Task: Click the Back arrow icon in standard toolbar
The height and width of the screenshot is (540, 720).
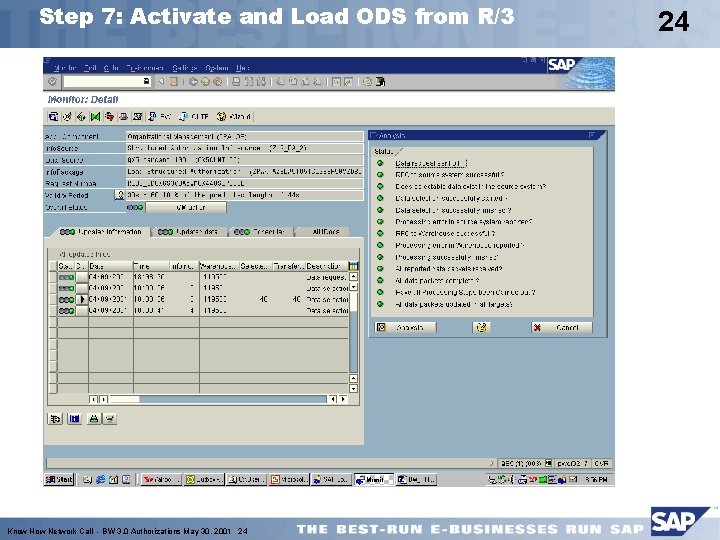Action: (193, 82)
